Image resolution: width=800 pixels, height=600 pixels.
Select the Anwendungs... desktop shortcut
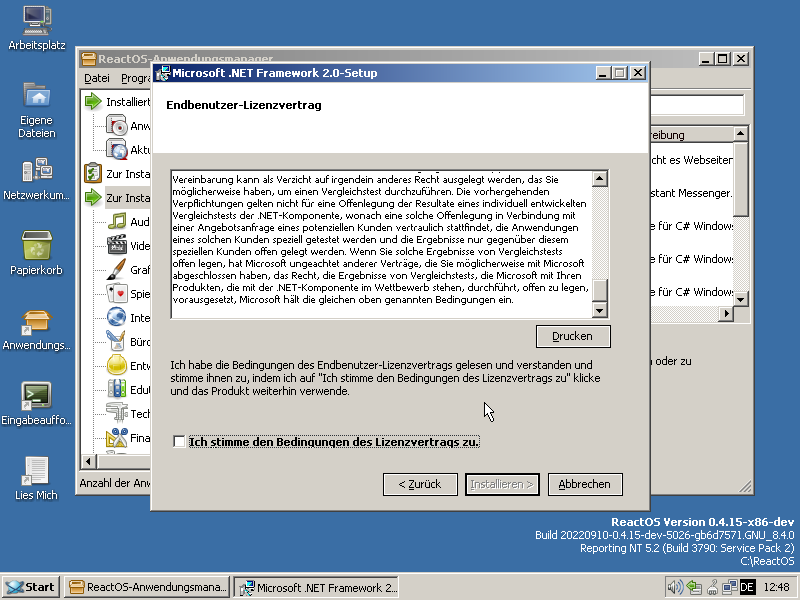(36, 322)
